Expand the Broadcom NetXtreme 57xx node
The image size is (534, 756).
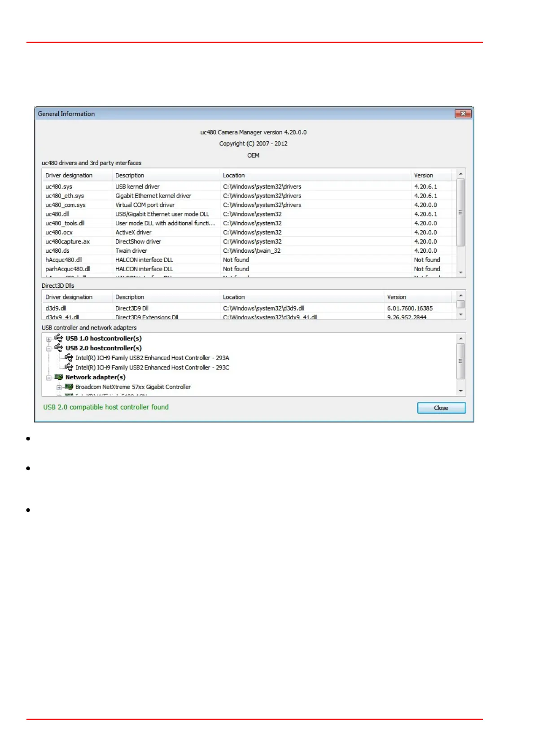(x=59, y=387)
